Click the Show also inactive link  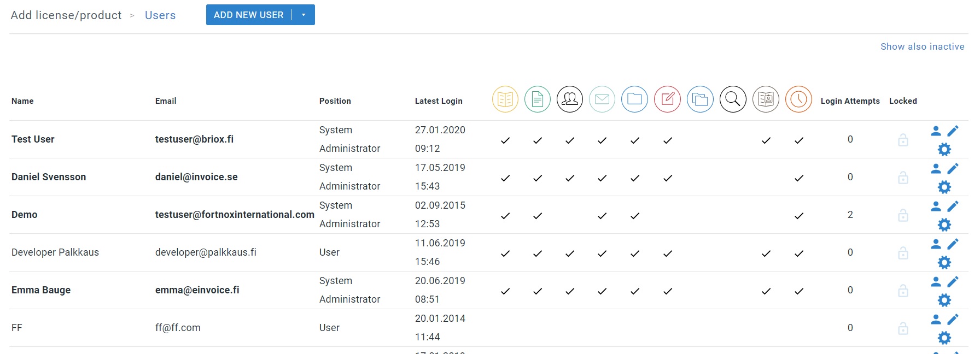922,47
